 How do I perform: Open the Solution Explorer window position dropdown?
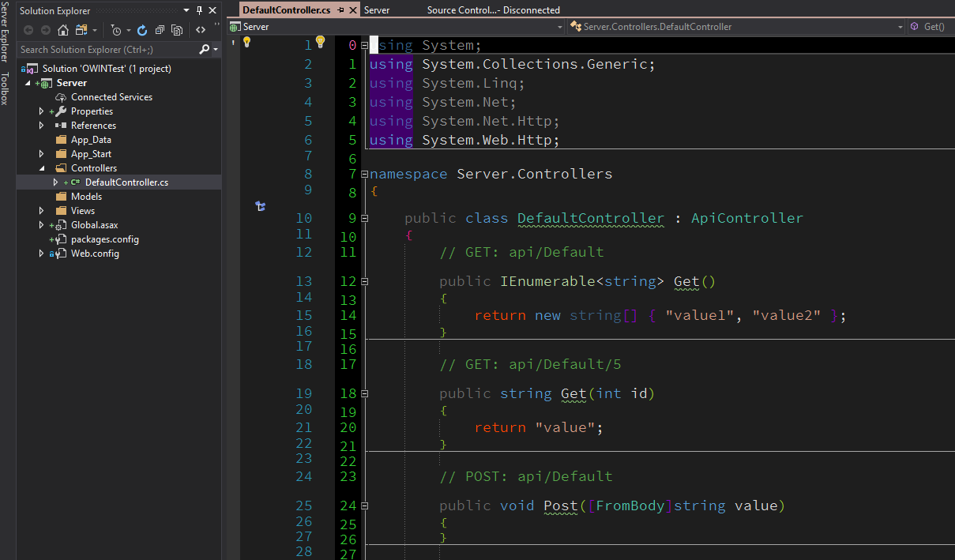point(186,10)
